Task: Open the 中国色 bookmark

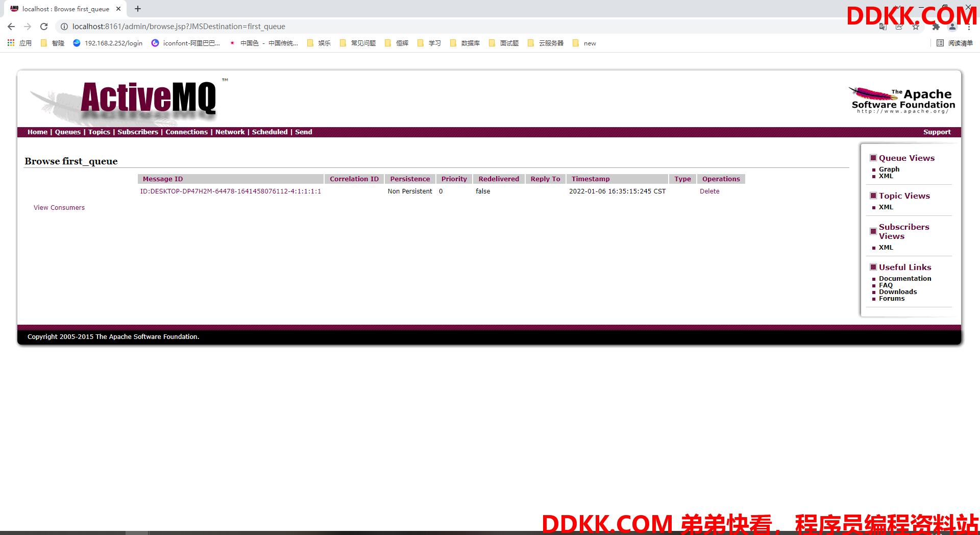Action: (263, 43)
